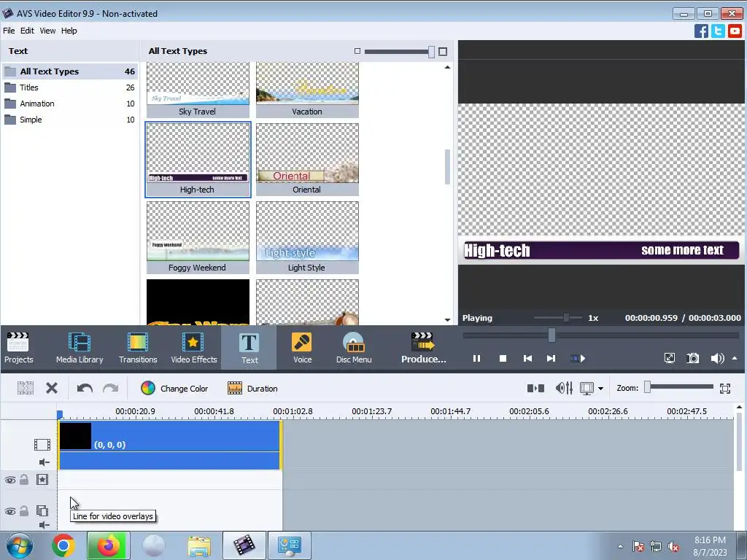Toggle visibility of the effects line
747x560 pixels.
pyautogui.click(x=10, y=480)
